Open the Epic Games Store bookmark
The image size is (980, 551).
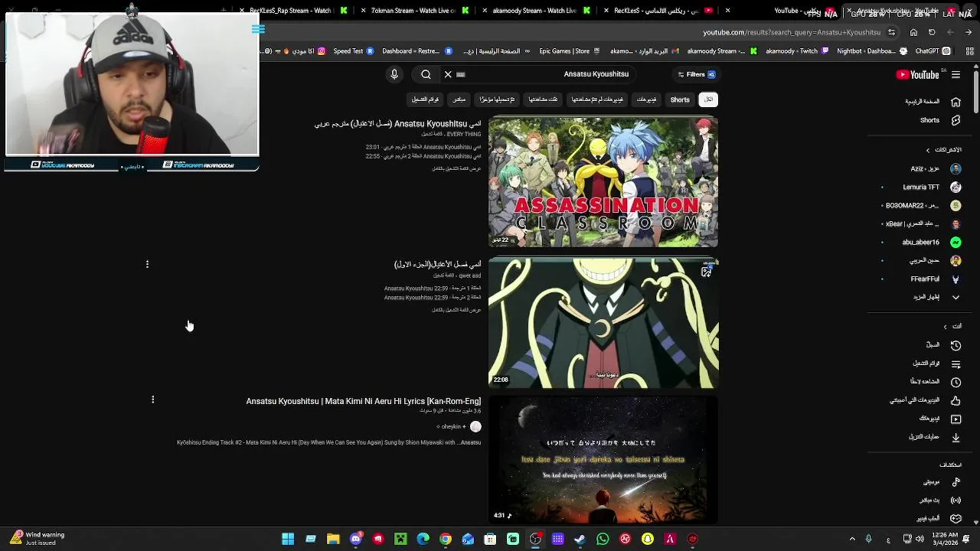tap(570, 51)
